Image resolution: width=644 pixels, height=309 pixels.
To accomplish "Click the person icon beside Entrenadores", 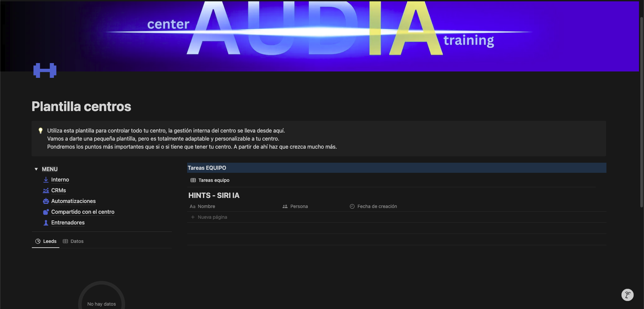I will [x=46, y=223].
